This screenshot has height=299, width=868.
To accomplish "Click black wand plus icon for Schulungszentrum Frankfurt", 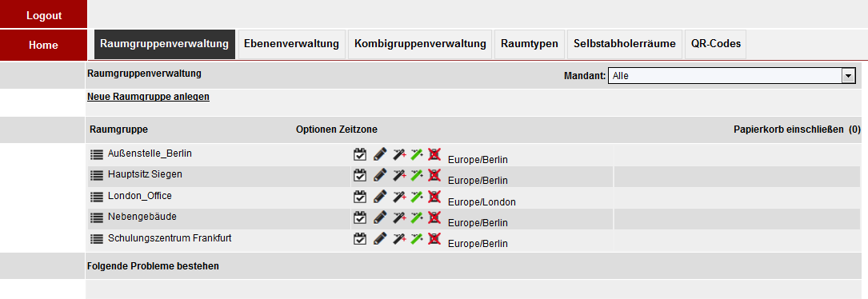I will coord(398,238).
